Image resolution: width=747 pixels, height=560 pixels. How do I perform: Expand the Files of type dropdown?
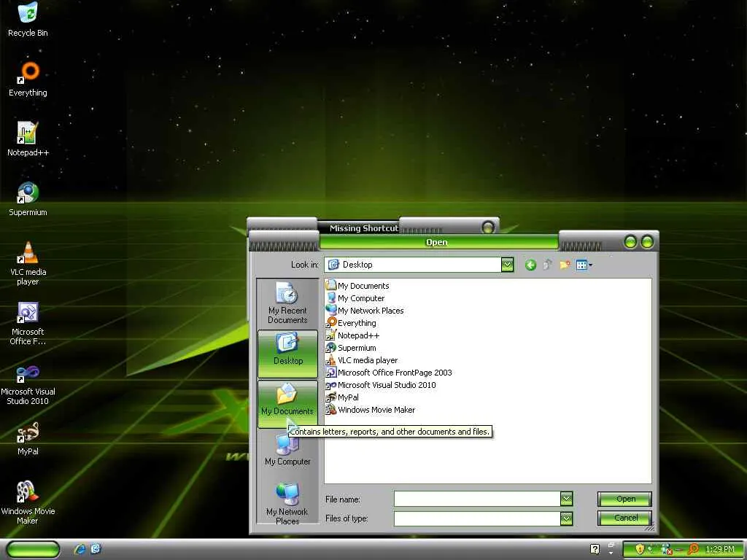click(x=566, y=518)
